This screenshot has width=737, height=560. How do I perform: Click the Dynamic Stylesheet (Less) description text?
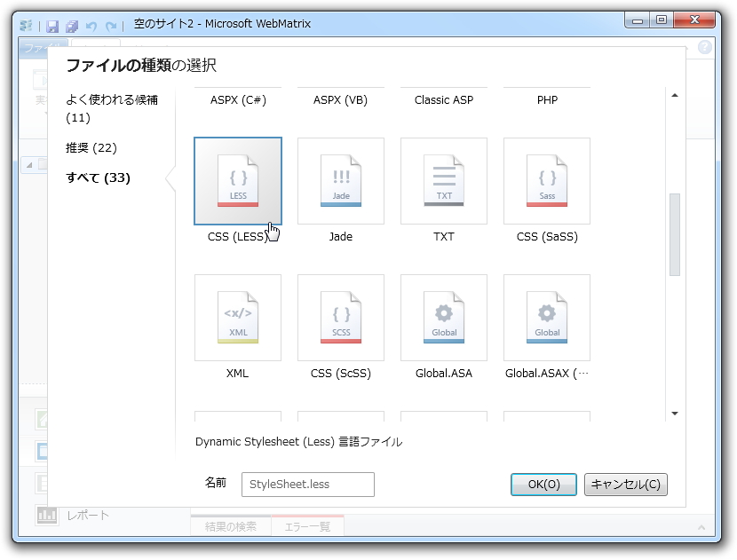click(x=299, y=442)
